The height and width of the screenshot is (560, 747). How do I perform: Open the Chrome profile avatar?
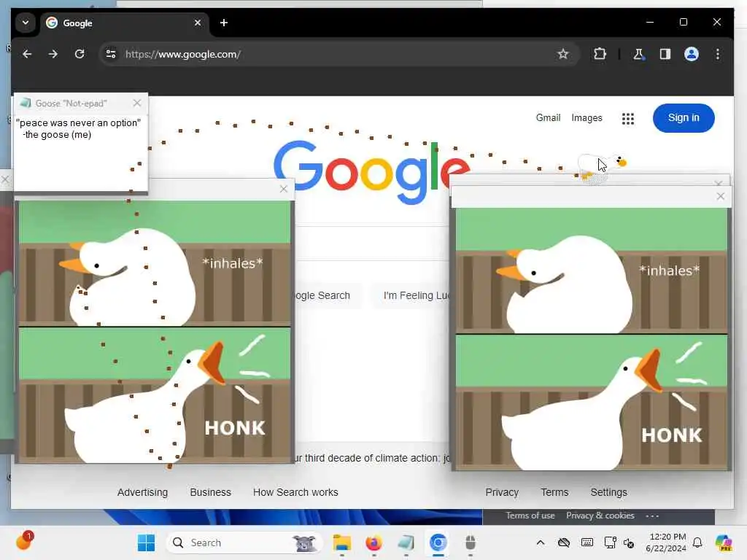[692, 54]
